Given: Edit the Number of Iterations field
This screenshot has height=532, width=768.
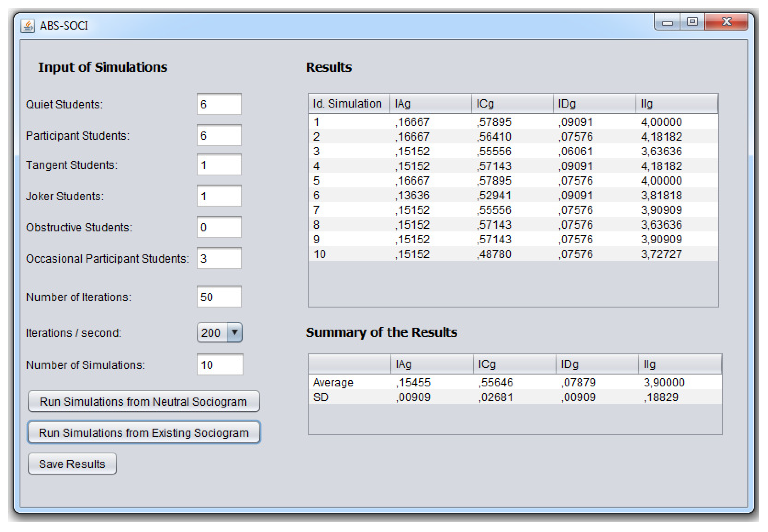Looking at the screenshot, I should tap(219, 297).
